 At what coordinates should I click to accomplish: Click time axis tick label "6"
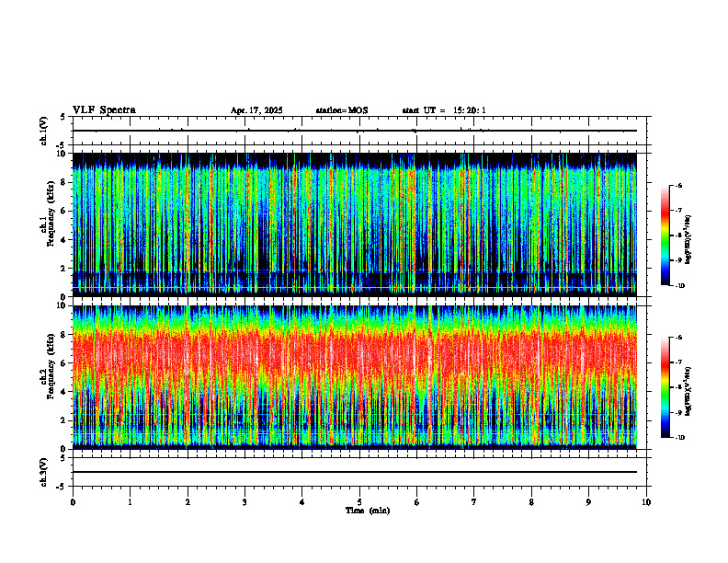coord(417,502)
